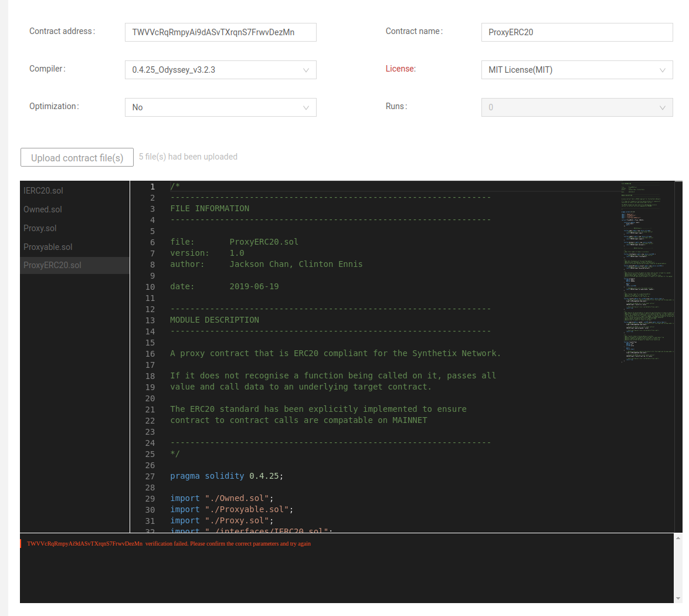Click the 'version: 1.0' comment line

point(207,253)
